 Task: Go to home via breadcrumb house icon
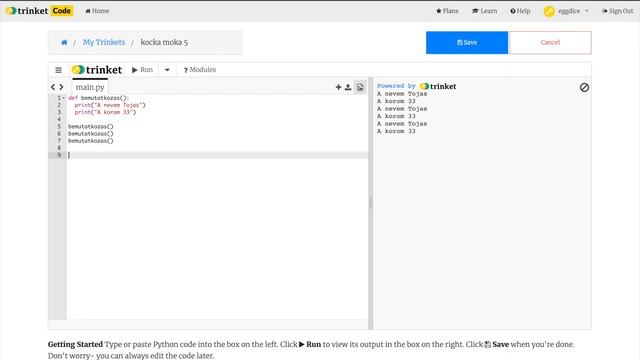click(64, 42)
